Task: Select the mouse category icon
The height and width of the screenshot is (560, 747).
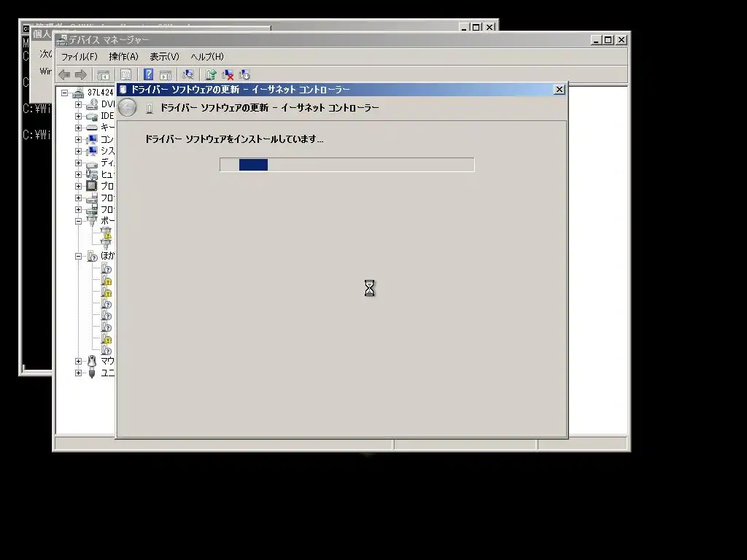Action: [x=92, y=361]
